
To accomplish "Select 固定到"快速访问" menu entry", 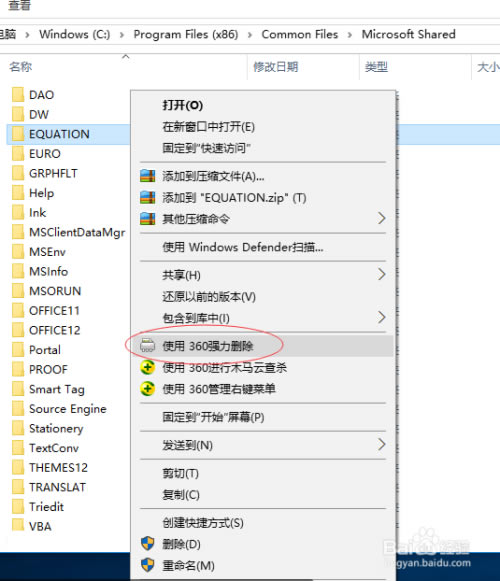I will pos(206,148).
